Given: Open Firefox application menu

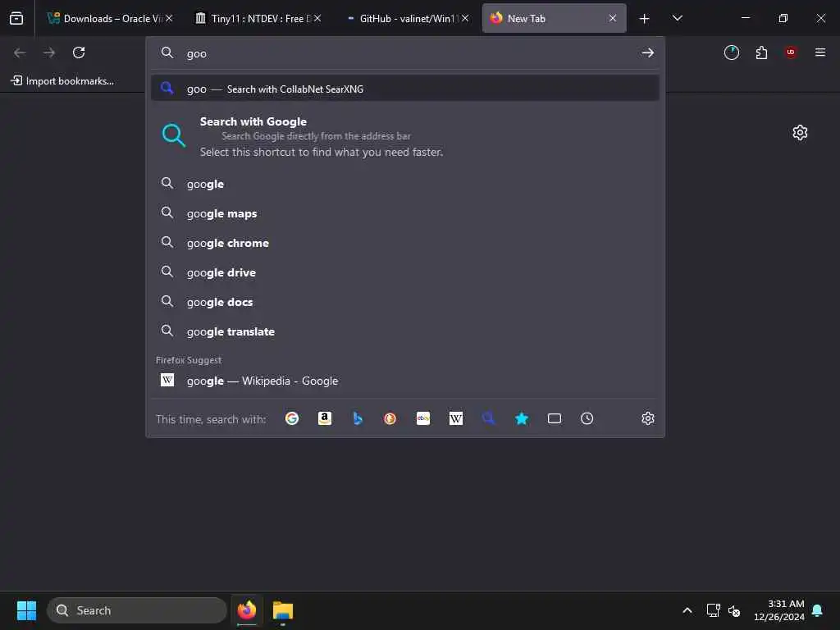Looking at the screenshot, I should pos(820,52).
